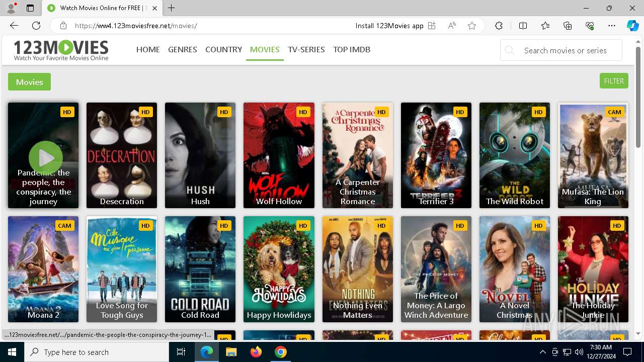The height and width of the screenshot is (362, 644).
Task: Click the green FILTER button
Action: pos(614,81)
